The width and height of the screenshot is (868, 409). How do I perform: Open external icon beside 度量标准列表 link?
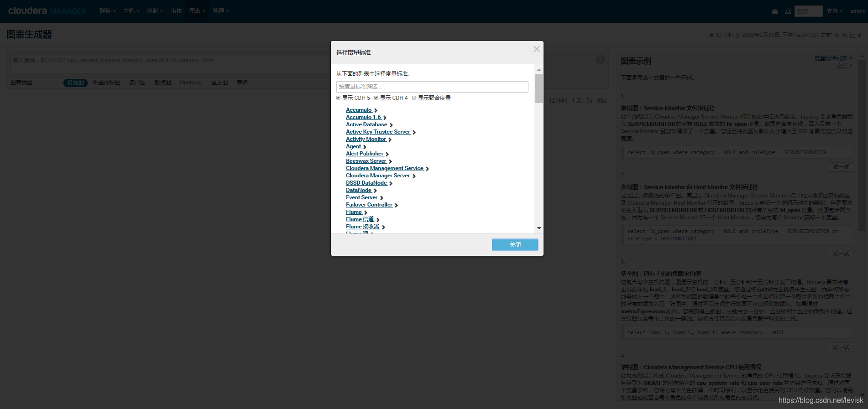851,58
